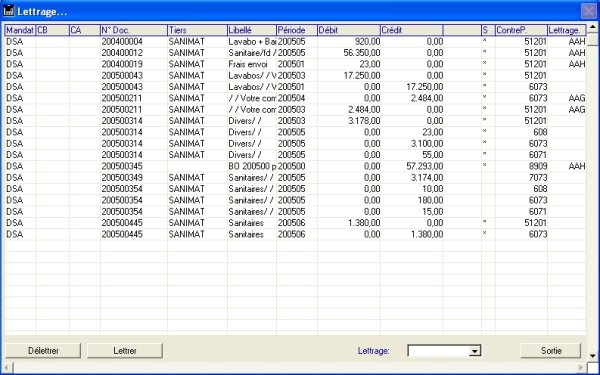Click the ContreP. column header
This screenshot has width=600, height=375.
521,30
